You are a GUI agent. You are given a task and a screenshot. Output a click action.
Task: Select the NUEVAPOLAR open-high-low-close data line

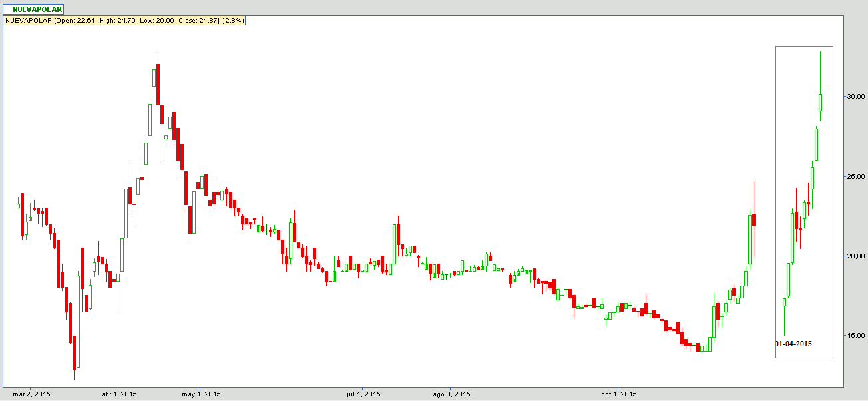click(125, 21)
